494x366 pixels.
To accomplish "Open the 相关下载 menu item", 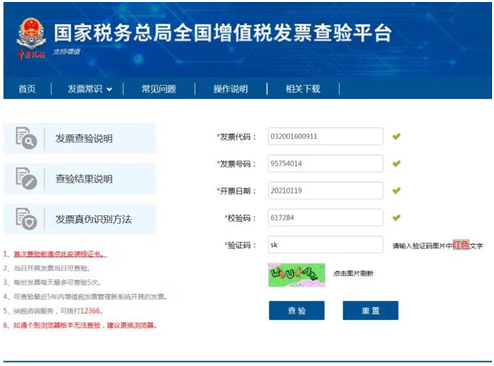I will click(303, 89).
